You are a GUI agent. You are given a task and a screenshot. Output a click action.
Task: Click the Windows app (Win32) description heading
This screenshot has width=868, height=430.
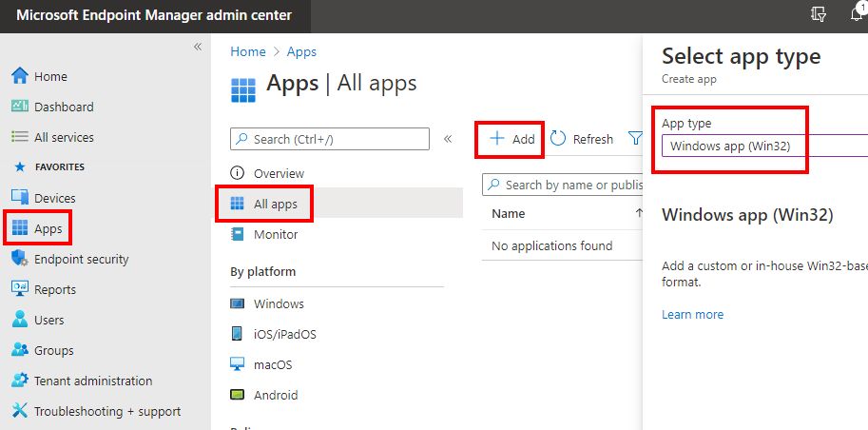pyautogui.click(x=747, y=215)
